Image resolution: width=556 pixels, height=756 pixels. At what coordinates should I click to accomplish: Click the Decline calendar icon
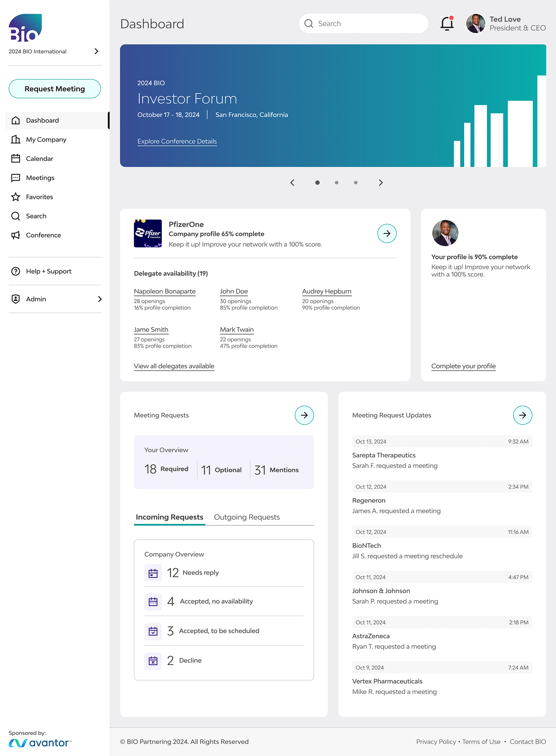[x=153, y=661]
